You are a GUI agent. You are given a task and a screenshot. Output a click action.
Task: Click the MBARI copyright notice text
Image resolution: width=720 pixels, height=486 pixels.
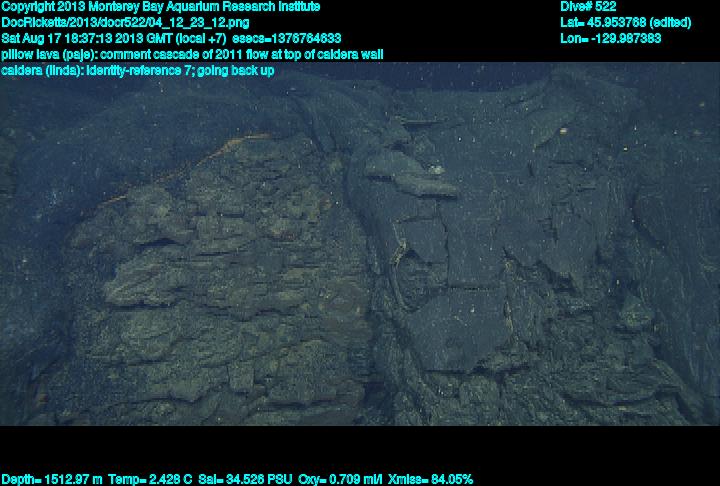click(x=160, y=6)
